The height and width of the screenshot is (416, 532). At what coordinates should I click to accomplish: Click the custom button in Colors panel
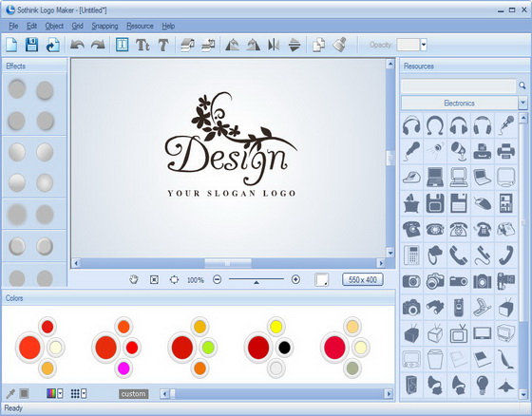(x=133, y=394)
